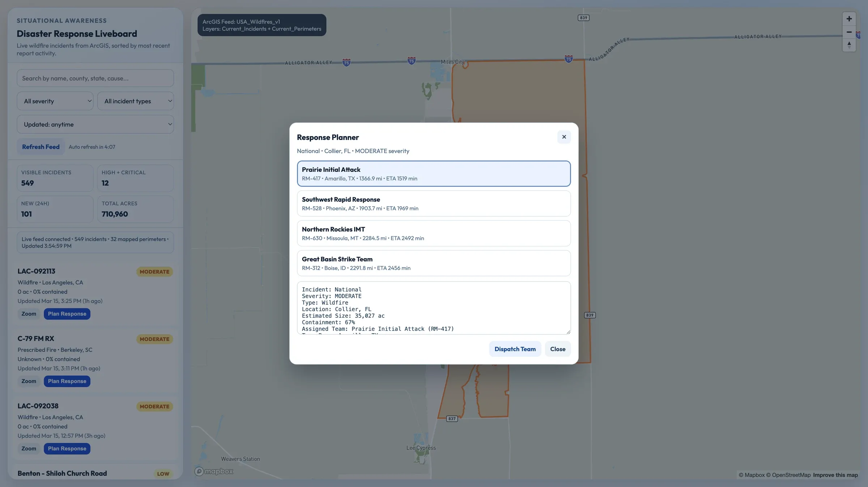868x487 pixels.
Task: Reset map bearing to north
Action: point(849,45)
